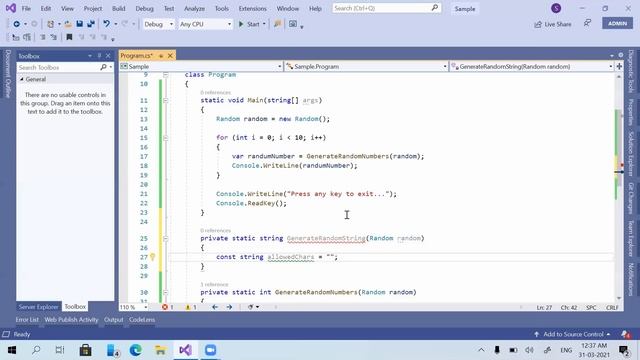Click in the Search Toolbox field
This screenshot has height=360, width=640.
(x=57, y=67)
